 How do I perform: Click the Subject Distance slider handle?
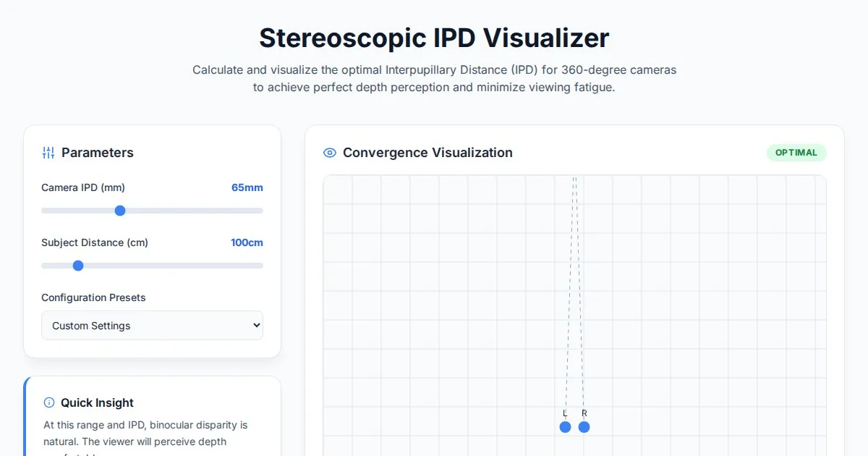click(78, 266)
